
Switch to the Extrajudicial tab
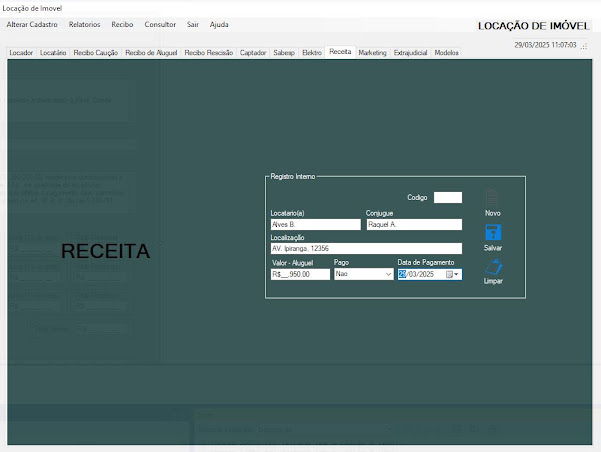(411, 53)
